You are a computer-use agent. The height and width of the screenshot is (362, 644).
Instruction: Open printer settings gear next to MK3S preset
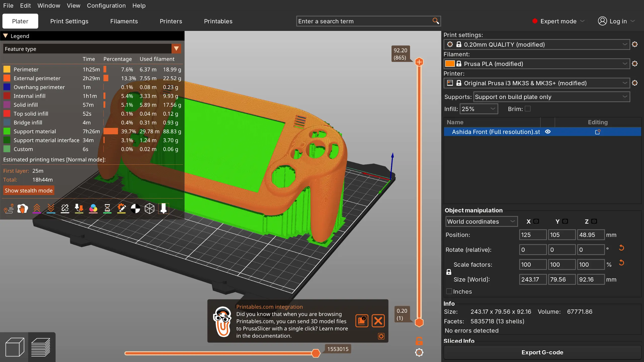tap(635, 83)
